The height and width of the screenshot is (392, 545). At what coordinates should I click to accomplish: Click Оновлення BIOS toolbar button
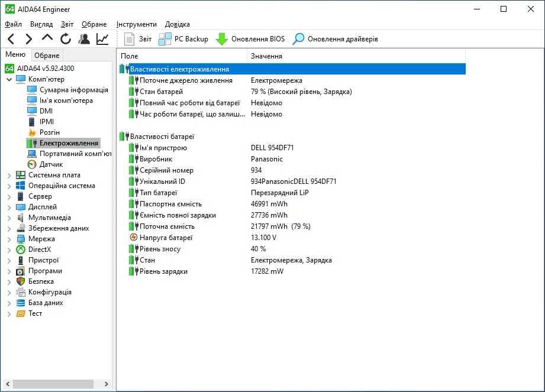(x=250, y=39)
